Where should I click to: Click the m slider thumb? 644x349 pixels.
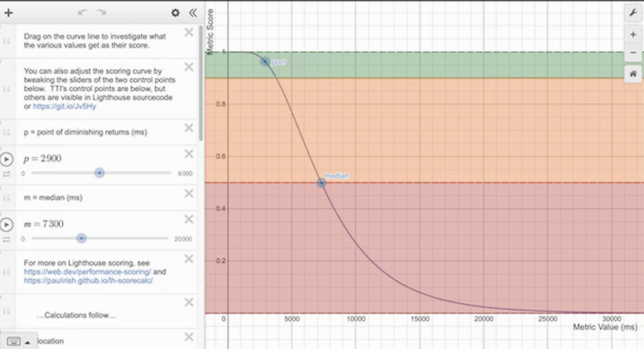[x=81, y=239]
